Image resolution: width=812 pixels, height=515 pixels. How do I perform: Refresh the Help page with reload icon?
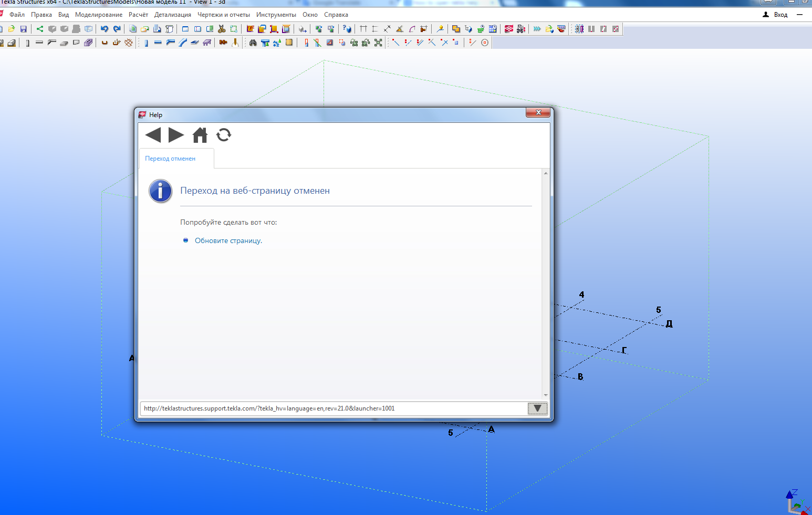[x=224, y=135]
